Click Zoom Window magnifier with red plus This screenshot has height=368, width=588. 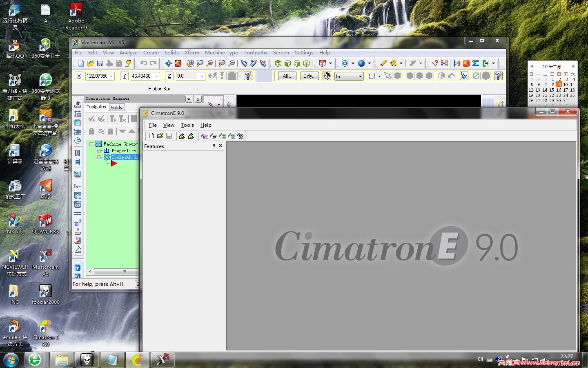tap(191, 63)
